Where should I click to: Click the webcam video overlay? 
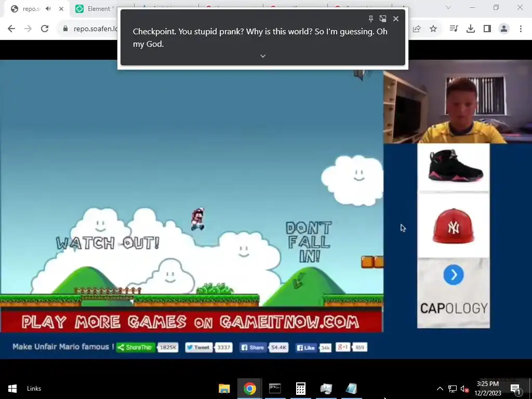pyautogui.click(x=458, y=102)
